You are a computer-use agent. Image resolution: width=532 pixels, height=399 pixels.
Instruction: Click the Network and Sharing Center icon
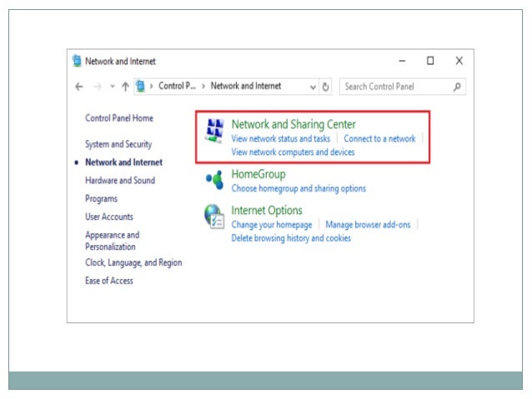(x=214, y=131)
